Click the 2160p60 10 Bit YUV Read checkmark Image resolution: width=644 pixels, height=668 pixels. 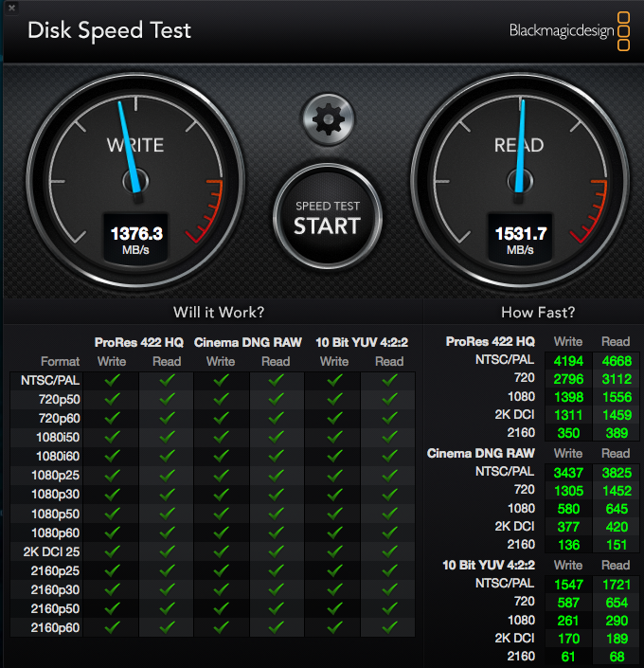390,627
